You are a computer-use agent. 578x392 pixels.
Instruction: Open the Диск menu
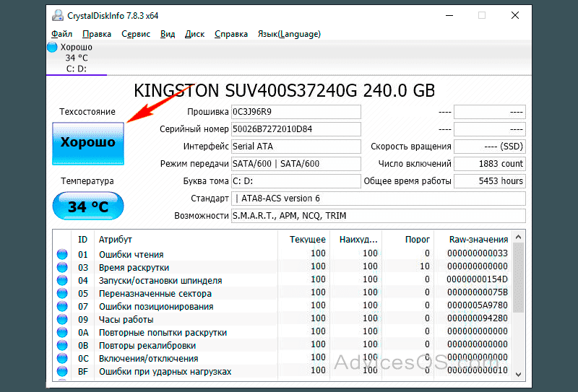194,34
